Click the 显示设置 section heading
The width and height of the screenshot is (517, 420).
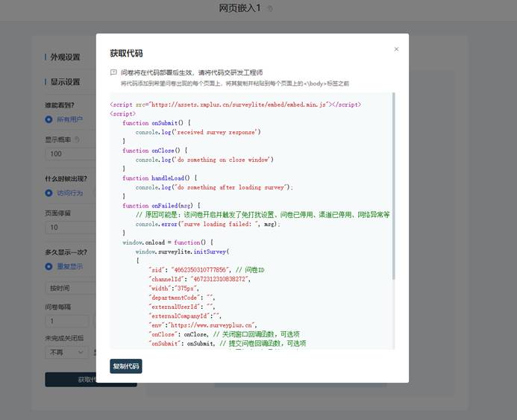click(x=65, y=82)
